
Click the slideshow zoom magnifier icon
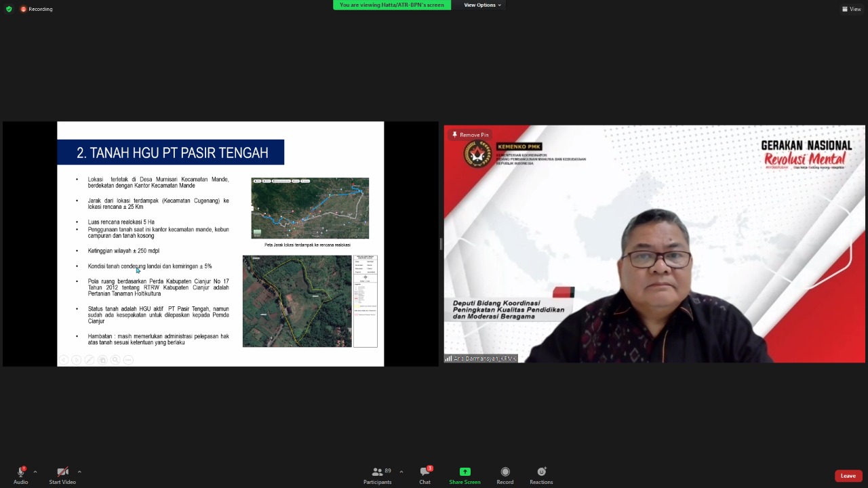point(115,360)
